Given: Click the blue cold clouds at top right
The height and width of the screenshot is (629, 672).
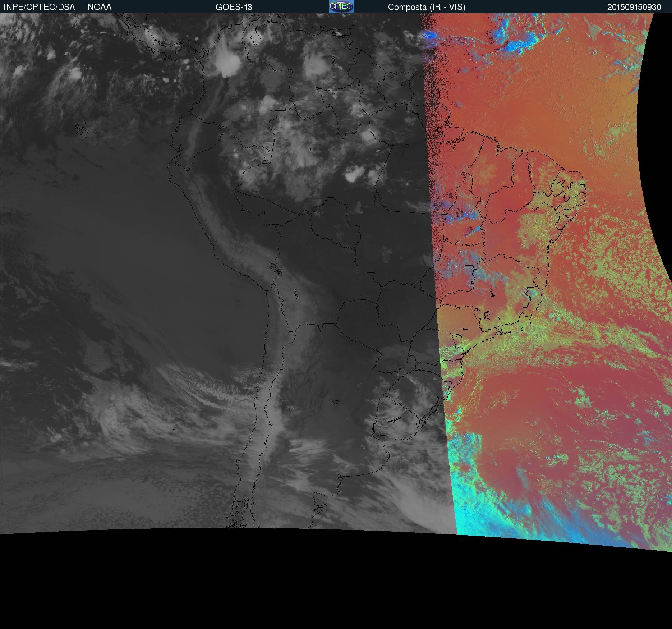Looking at the screenshot, I should 510,40.
